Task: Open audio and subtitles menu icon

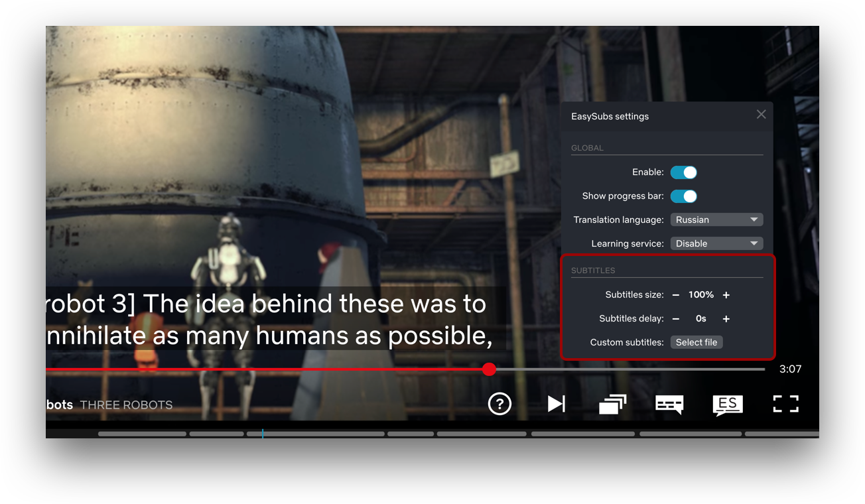Action: coord(669,404)
